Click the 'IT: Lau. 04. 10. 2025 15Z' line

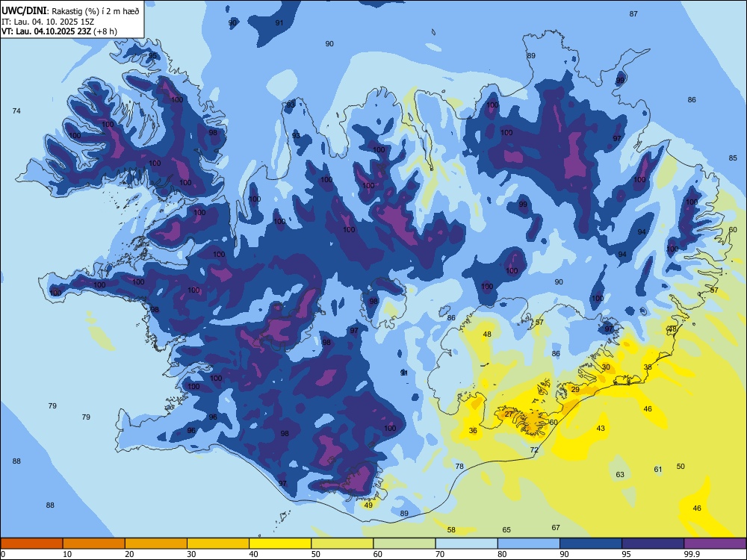(x=48, y=22)
